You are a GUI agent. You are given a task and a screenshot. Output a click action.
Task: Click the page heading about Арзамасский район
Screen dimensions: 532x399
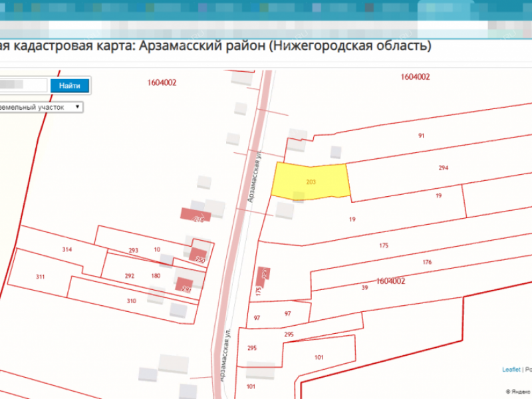[216, 46]
